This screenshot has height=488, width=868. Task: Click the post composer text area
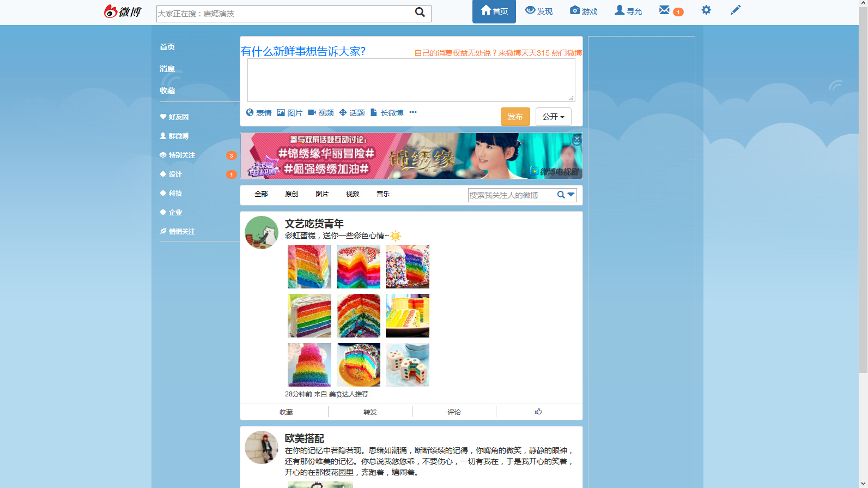tap(411, 80)
